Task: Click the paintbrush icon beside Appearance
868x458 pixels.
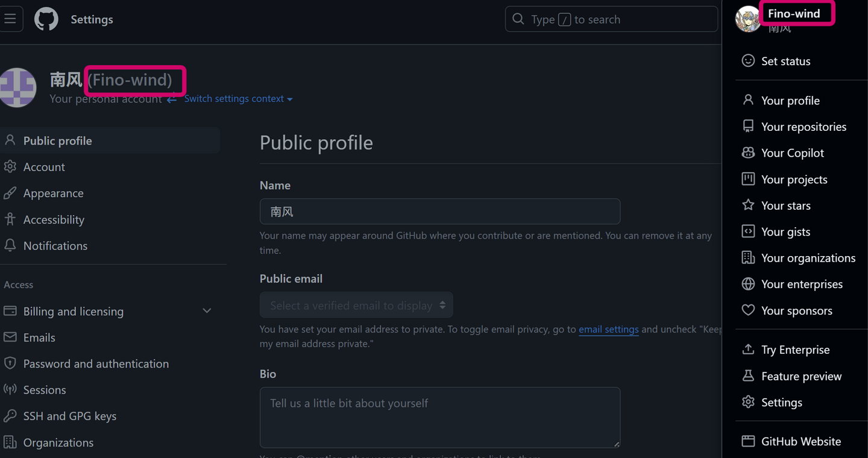Action: point(10,193)
